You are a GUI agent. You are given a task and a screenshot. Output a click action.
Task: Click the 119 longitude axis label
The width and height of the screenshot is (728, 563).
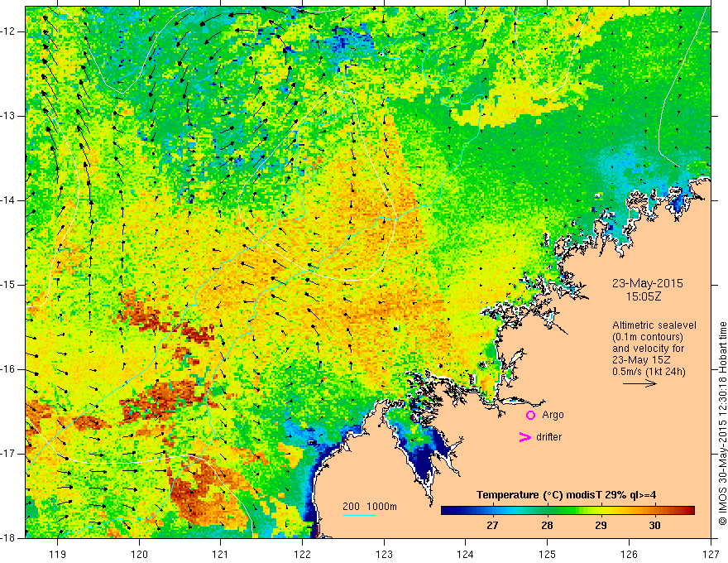tap(58, 554)
